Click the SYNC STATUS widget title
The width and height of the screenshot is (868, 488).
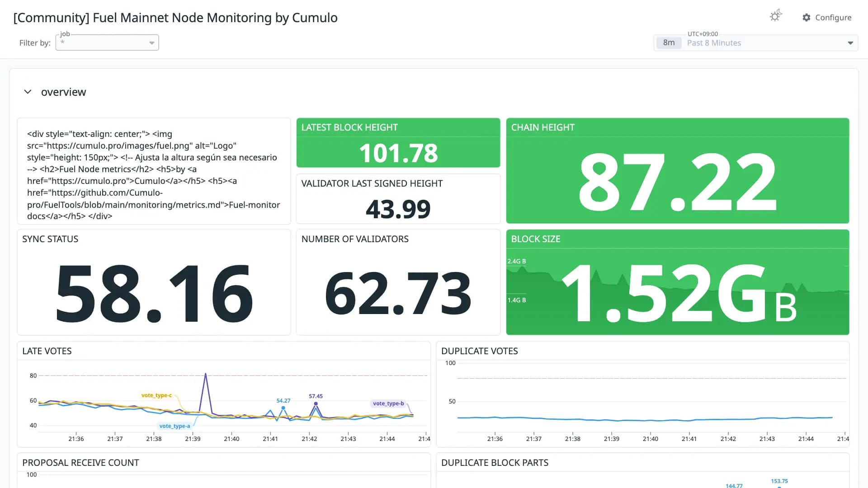click(x=50, y=239)
